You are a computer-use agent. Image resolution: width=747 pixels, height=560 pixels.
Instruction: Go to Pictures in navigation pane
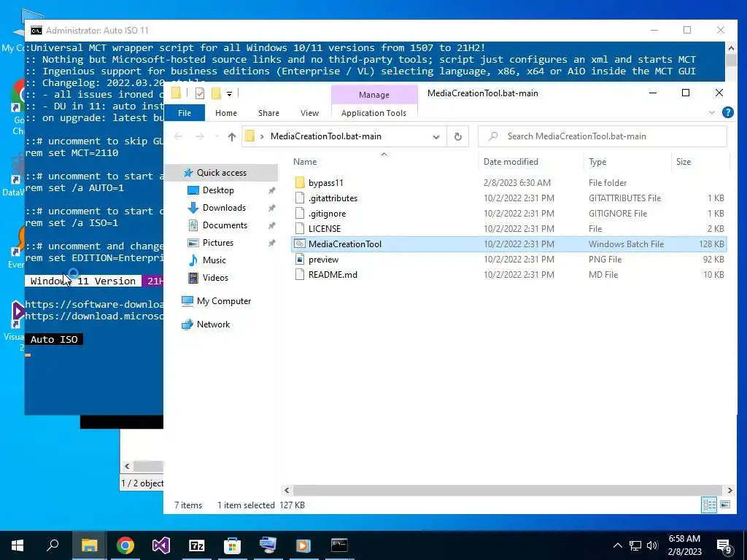[217, 243]
